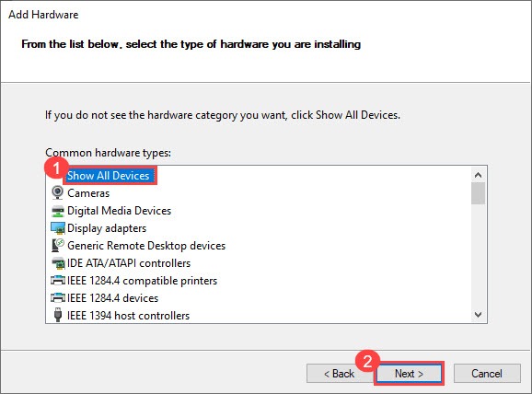This screenshot has height=394, width=532.
Task: Pick Generic Remote Desktop devices entry
Action: tap(146, 246)
